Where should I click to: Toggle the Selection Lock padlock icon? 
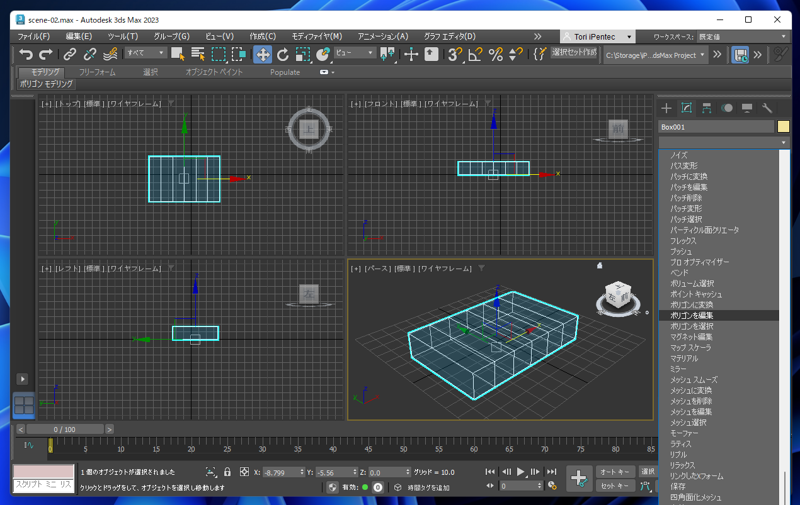click(x=228, y=472)
